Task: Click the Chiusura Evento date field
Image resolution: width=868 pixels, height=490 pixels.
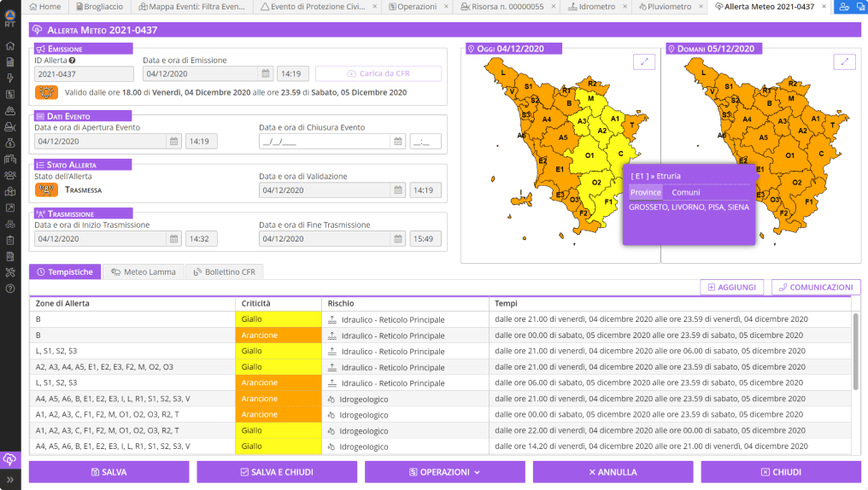Action: 325,141
